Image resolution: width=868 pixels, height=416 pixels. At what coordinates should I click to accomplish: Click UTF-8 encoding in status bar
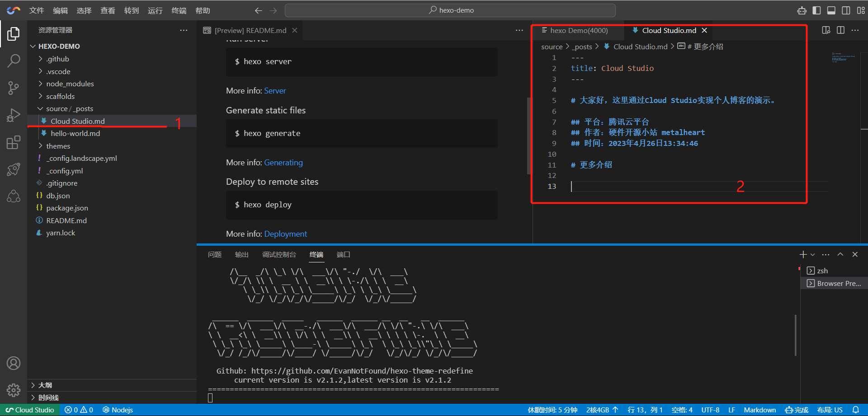(x=710, y=410)
